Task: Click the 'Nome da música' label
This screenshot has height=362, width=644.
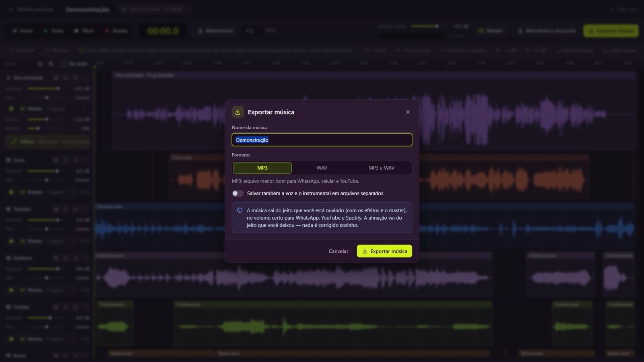Action: click(250, 128)
